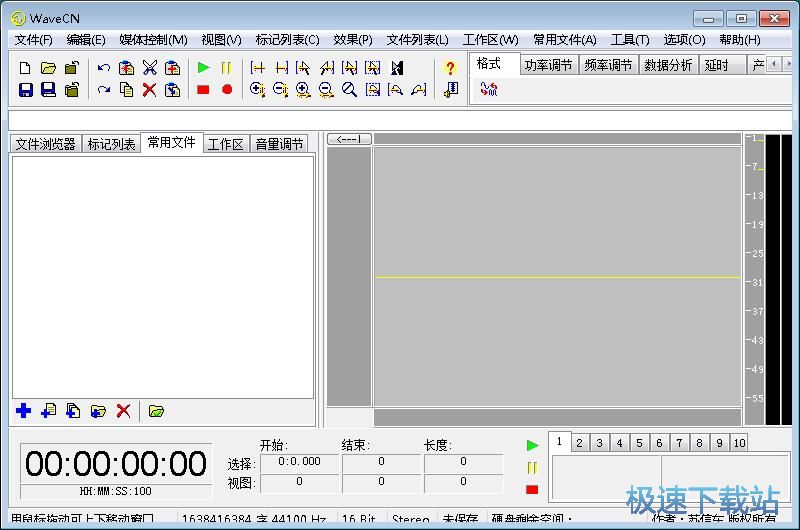Select numbered tab 5 in bottom panel
Screen dimensions: 800x530
[639, 443]
